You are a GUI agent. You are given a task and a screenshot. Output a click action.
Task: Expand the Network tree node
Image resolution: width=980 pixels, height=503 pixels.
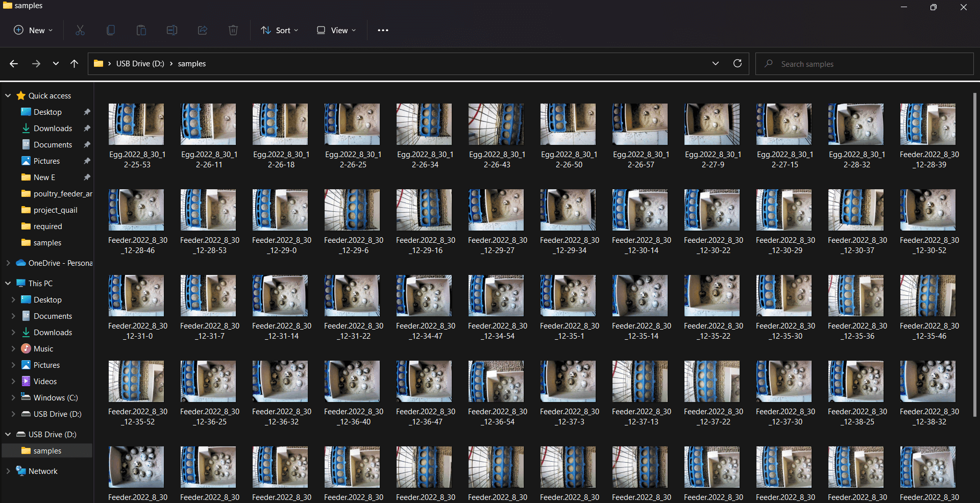point(8,471)
